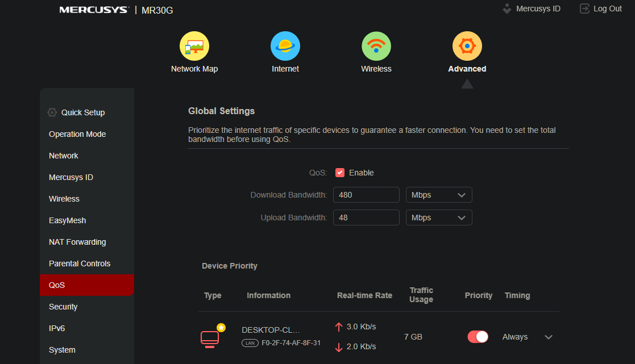Select the Advanced gear icon
Image resolution: width=635 pixels, height=364 pixels.
coord(467,46)
